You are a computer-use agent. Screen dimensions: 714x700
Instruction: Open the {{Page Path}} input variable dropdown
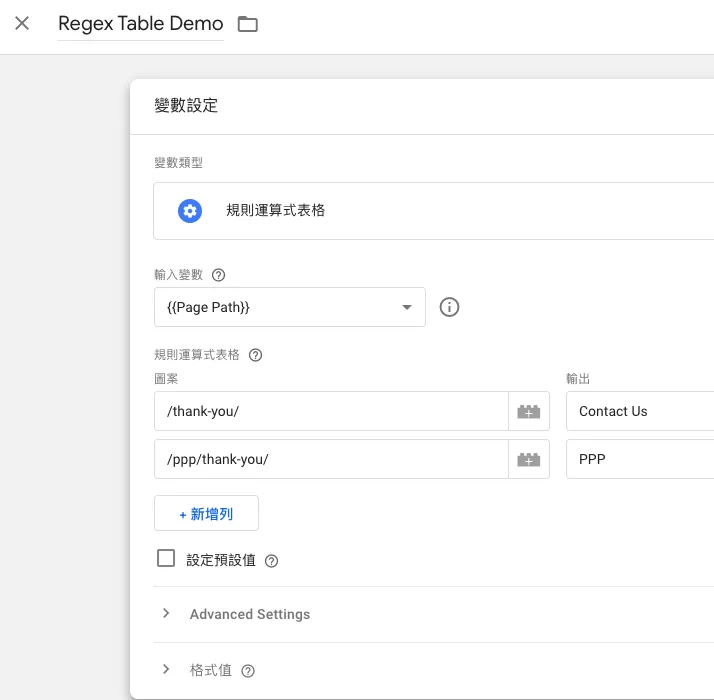(x=290, y=307)
